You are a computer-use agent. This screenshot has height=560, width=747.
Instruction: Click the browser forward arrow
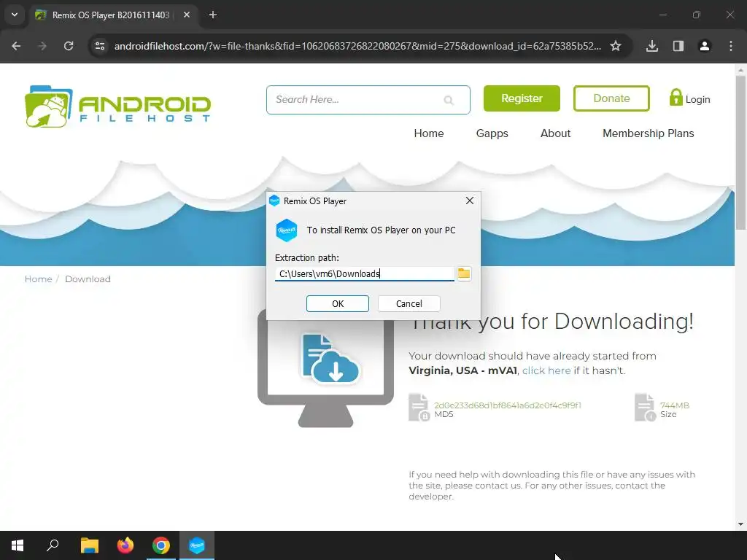(42, 46)
